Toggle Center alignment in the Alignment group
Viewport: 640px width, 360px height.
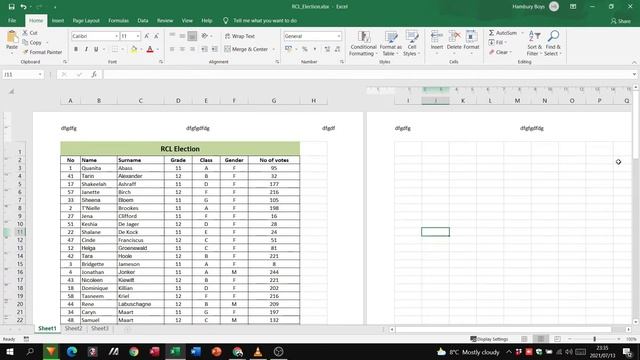(x=182, y=49)
